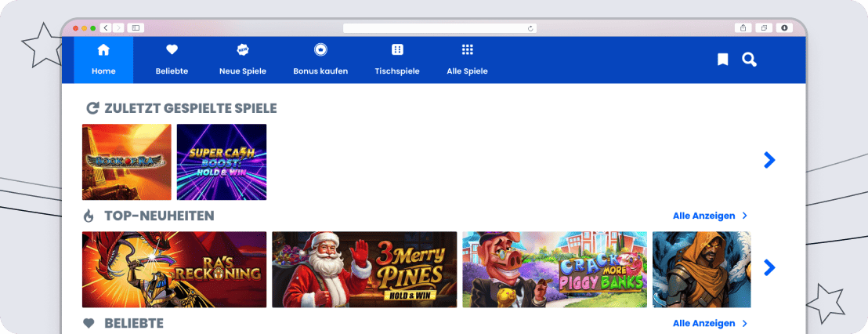Click the bookmark icon in blue header
This screenshot has width=868, height=334.
tap(722, 60)
